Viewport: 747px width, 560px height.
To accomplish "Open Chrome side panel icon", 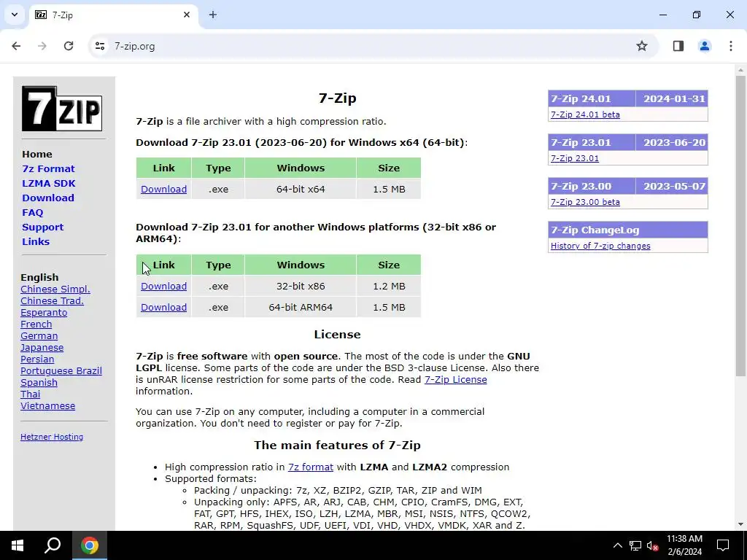I will point(678,46).
